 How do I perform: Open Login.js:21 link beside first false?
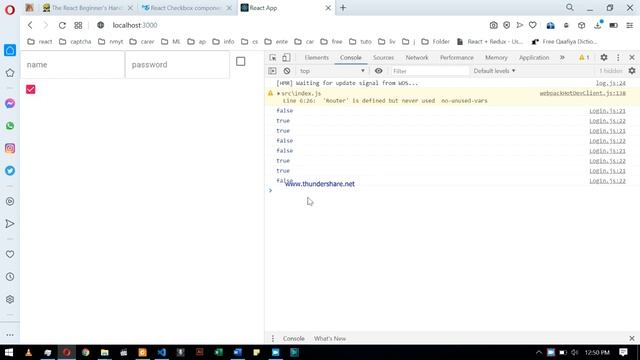click(x=607, y=111)
